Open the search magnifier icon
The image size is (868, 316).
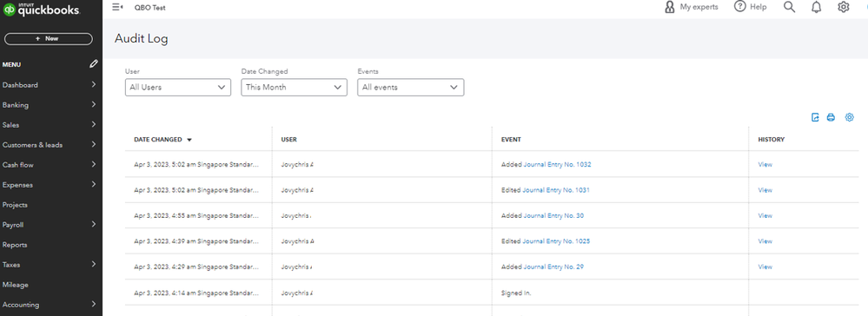[790, 7]
